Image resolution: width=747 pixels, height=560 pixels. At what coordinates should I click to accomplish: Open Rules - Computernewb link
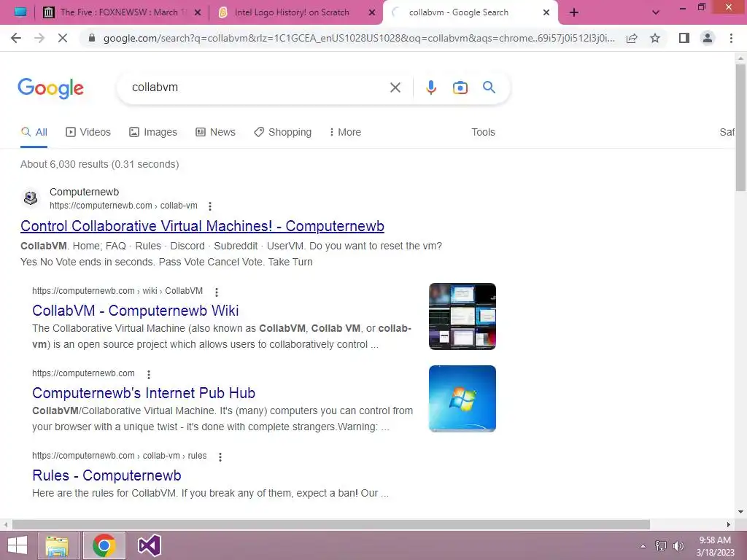coord(107,475)
